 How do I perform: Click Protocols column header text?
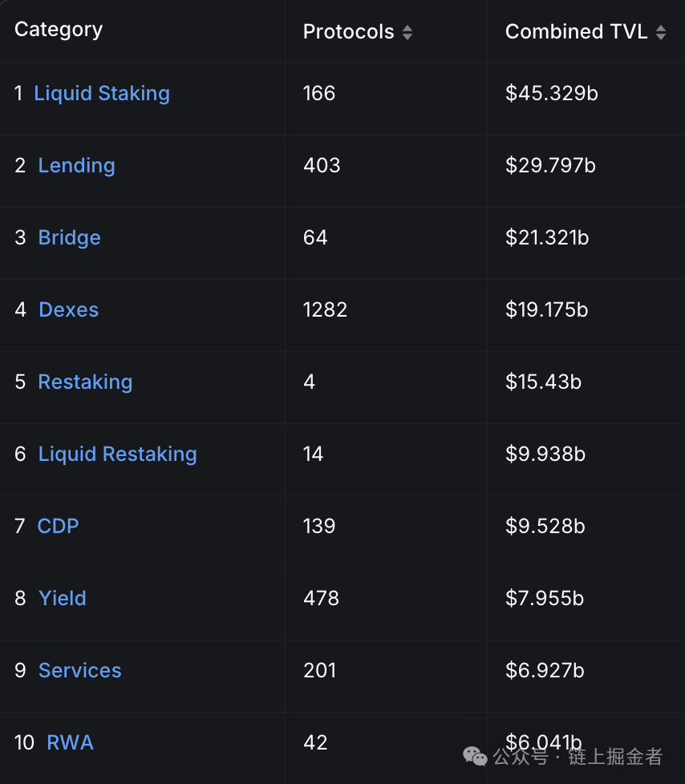point(349,32)
